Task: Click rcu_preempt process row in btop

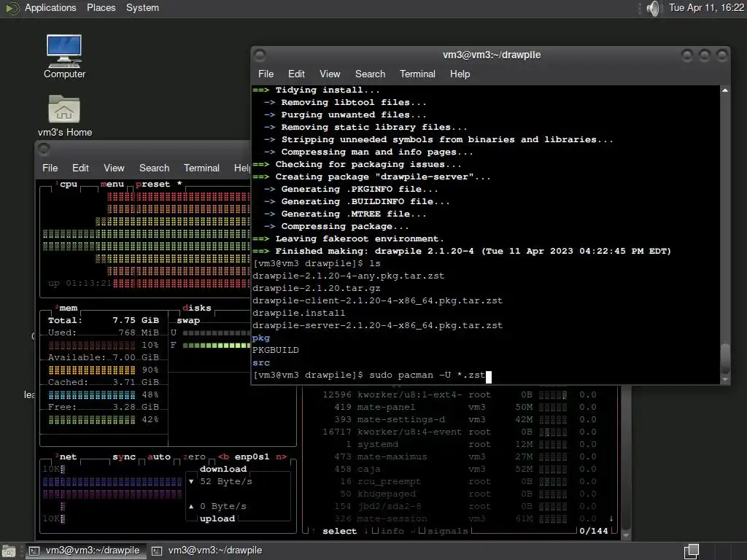Action: (460, 481)
